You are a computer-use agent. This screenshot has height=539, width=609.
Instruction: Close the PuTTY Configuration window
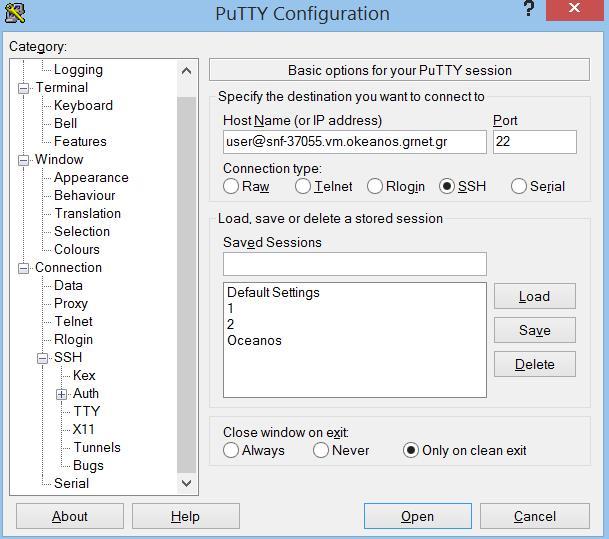click(574, 9)
